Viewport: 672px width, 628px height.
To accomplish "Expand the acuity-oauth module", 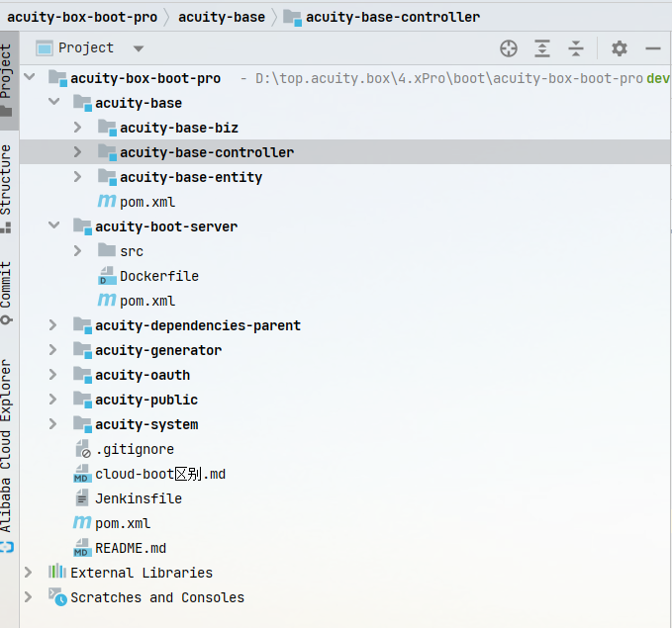I will pos(53,375).
